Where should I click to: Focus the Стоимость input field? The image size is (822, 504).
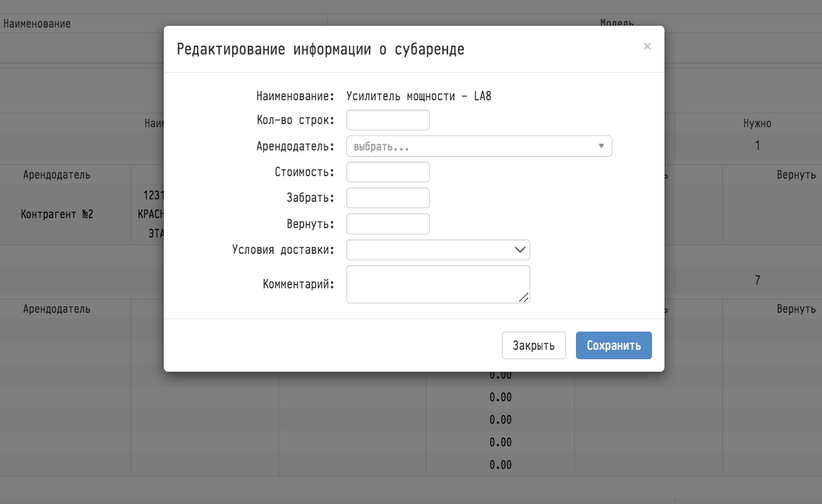pos(388,172)
